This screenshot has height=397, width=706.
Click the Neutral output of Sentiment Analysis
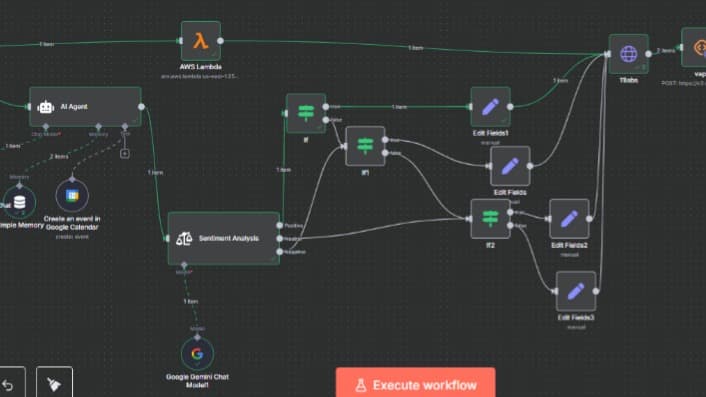pos(280,238)
